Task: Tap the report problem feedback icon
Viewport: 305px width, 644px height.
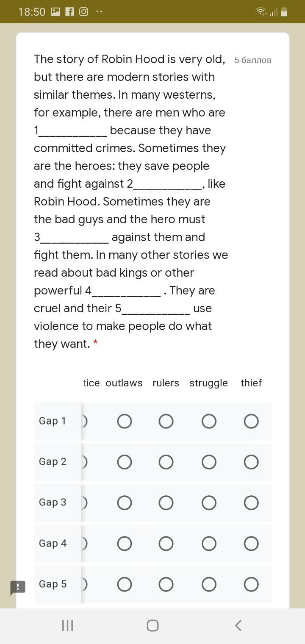Action: point(18,588)
